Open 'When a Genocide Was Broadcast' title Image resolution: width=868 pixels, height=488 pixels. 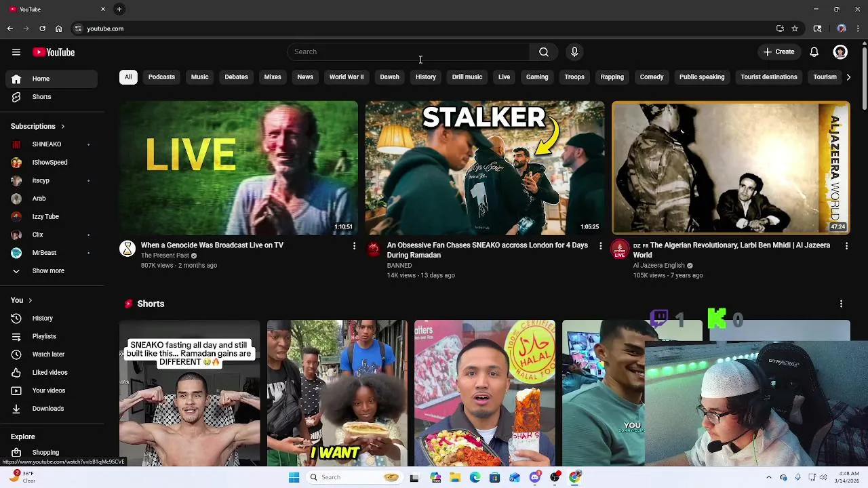point(212,245)
